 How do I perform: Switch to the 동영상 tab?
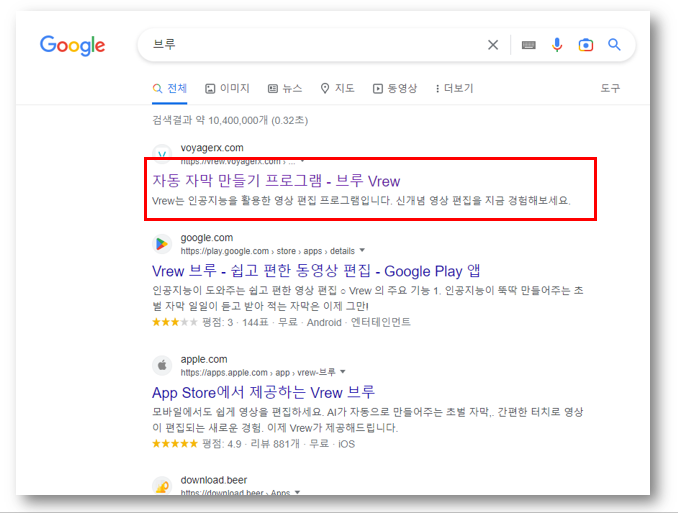[x=395, y=88]
